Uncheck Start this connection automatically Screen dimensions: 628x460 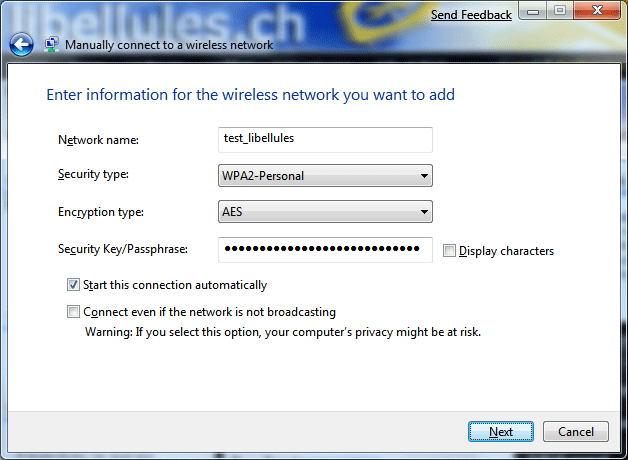(x=73, y=285)
